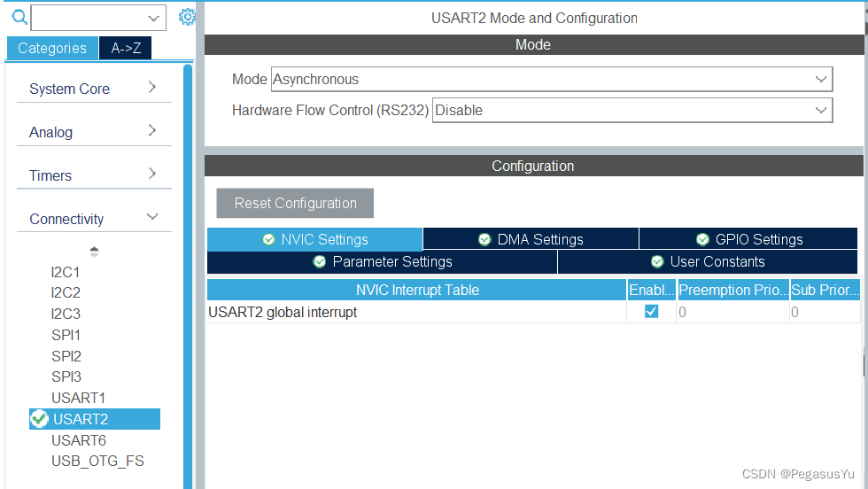Image resolution: width=868 pixels, height=489 pixels.
Task: Click the Reset Configuration button
Action: pyautogui.click(x=295, y=203)
